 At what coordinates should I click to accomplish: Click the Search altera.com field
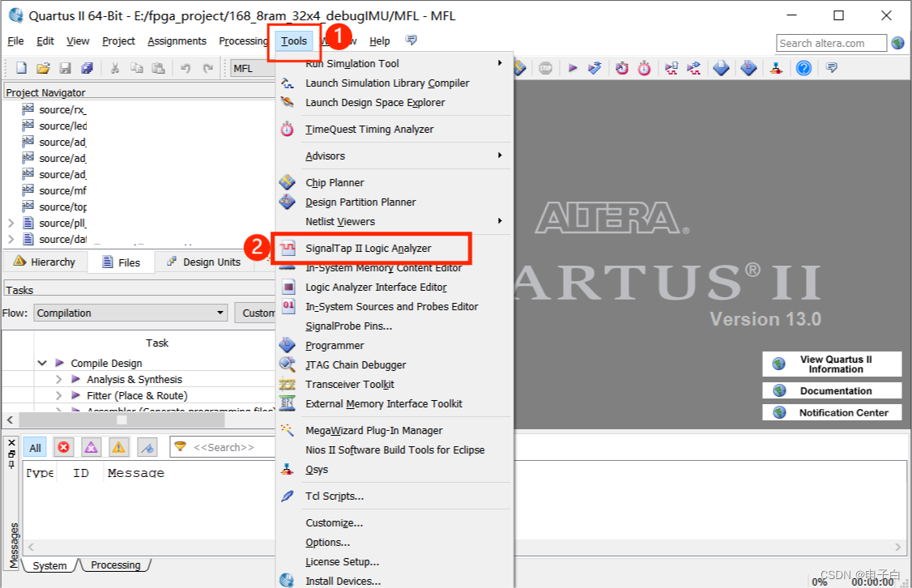(831, 43)
